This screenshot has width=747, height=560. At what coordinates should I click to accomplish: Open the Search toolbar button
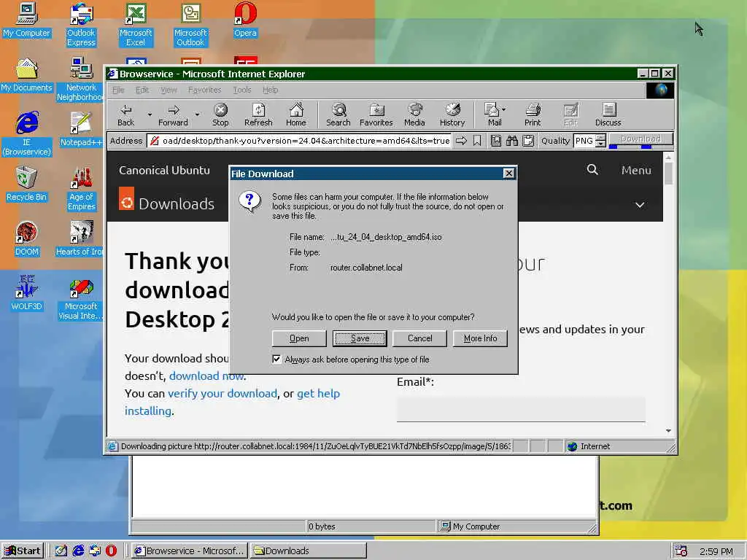click(338, 115)
